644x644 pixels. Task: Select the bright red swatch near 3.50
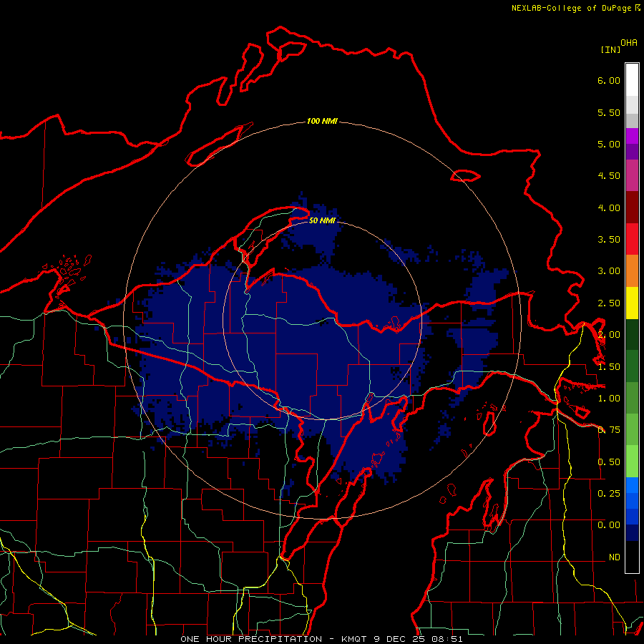(x=632, y=239)
